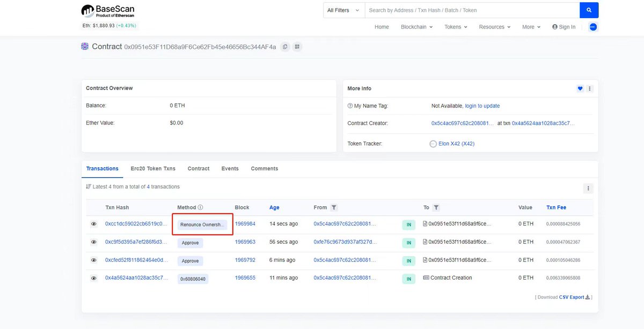The height and width of the screenshot is (329, 644).
Task: Click the 4 transactions total link
Action: click(149, 187)
